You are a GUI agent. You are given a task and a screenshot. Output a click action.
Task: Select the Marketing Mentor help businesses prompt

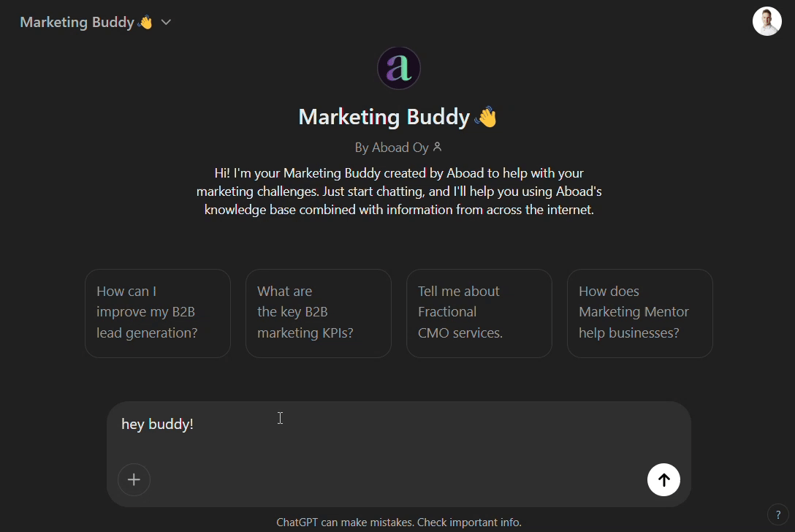[640, 313]
